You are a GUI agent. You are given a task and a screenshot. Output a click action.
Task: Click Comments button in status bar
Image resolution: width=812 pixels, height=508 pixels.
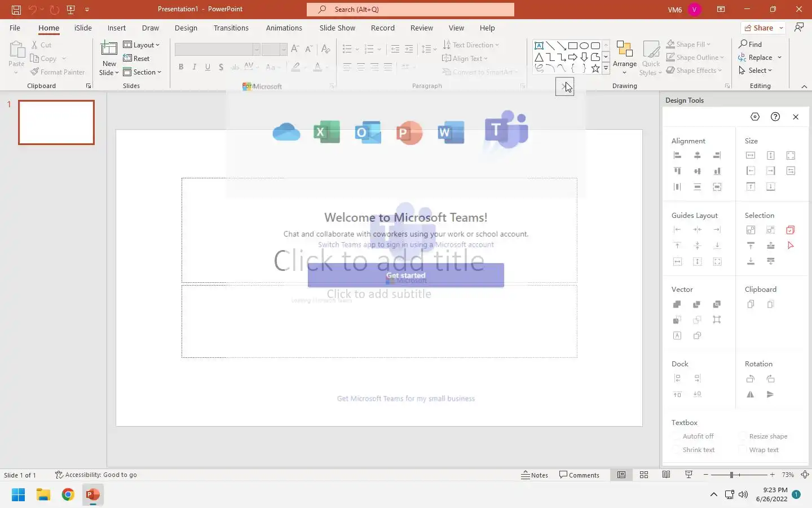coord(579,475)
